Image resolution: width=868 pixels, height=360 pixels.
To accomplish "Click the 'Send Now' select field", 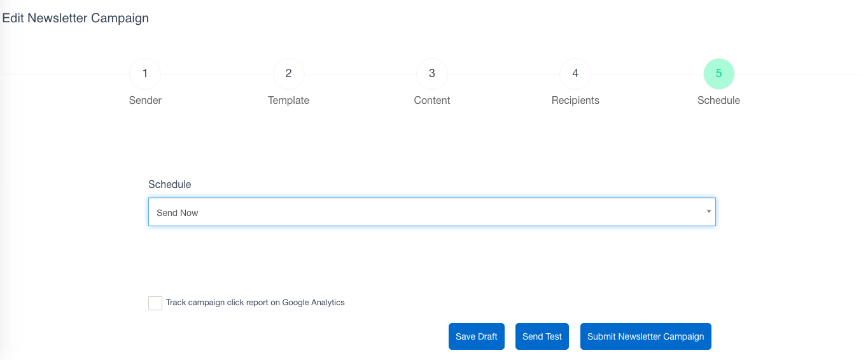I will tap(432, 212).
